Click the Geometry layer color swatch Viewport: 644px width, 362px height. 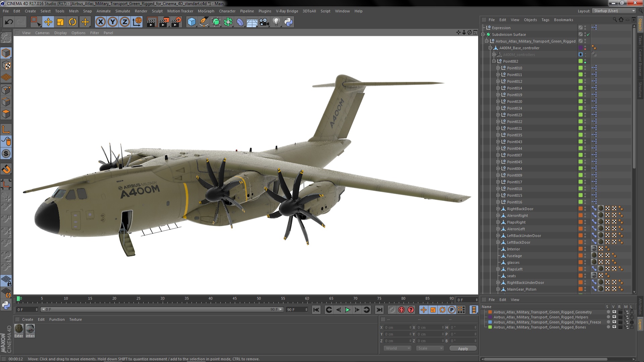tap(490, 312)
